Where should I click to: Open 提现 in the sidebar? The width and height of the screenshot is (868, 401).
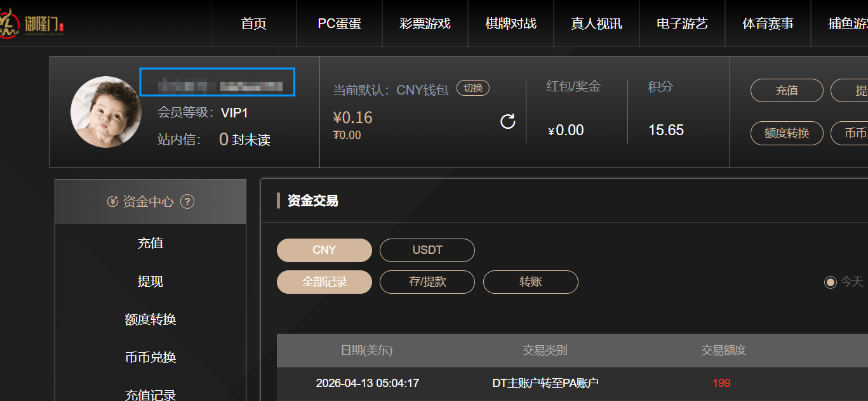150,281
